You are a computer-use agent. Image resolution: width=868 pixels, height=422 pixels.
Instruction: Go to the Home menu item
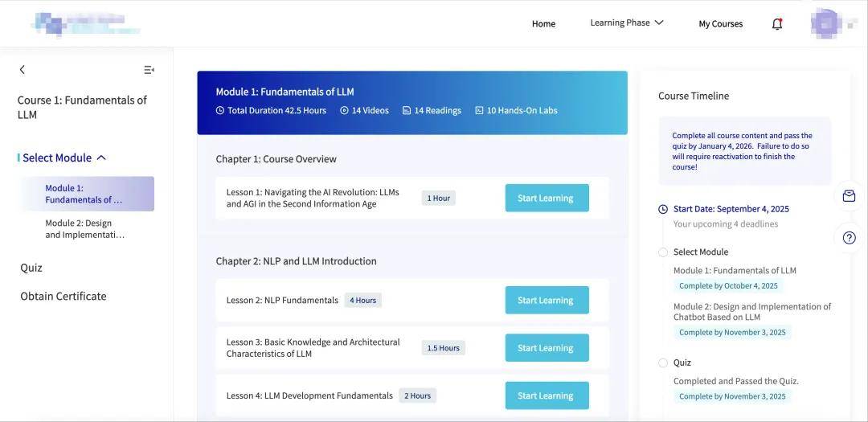click(543, 24)
